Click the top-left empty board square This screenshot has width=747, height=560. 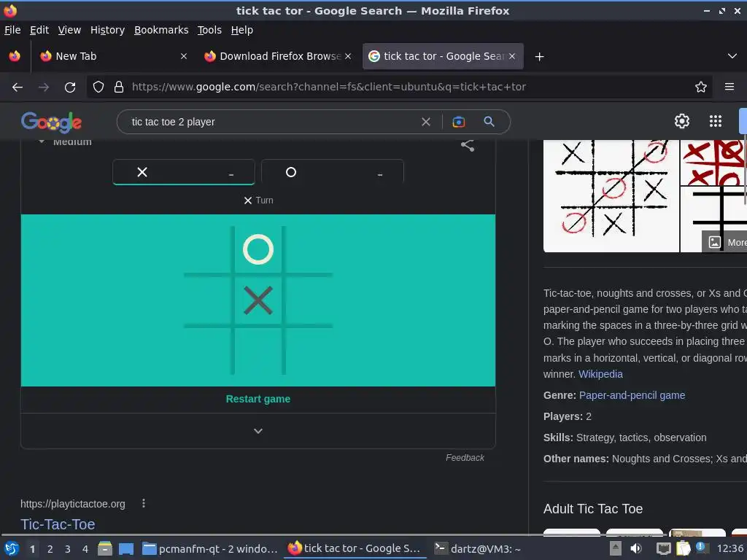point(207,249)
